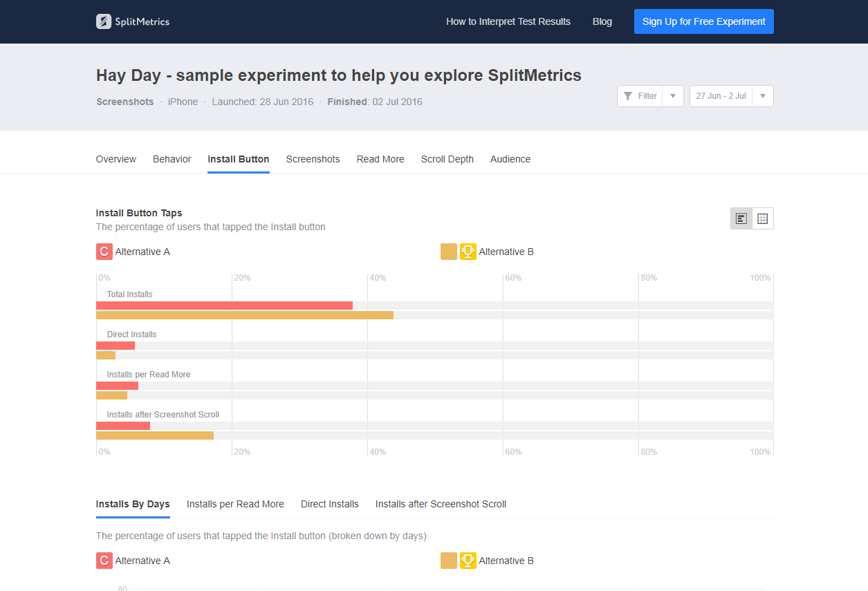Click the trophy icon beside Alternative B in top legend
868x591 pixels.
468,252
